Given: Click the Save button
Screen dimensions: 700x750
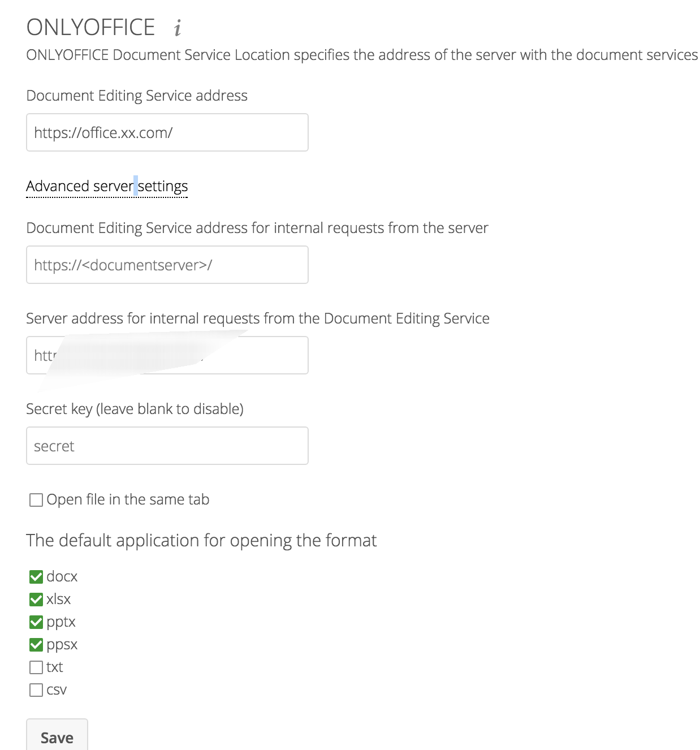Looking at the screenshot, I should [57, 737].
